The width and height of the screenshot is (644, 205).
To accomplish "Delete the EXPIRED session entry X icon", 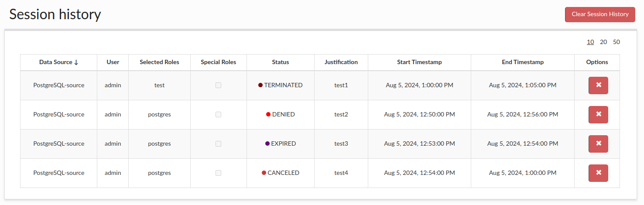I will [598, 144].
